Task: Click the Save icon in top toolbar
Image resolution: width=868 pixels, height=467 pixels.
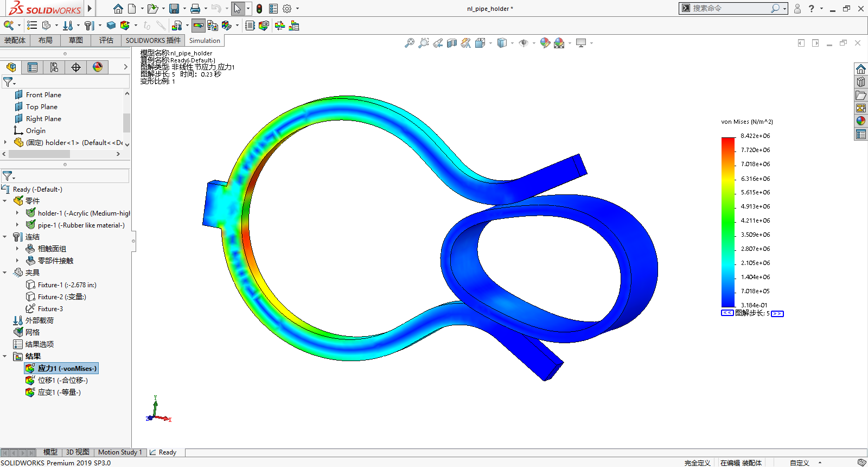Action: [x=174, y=9]
